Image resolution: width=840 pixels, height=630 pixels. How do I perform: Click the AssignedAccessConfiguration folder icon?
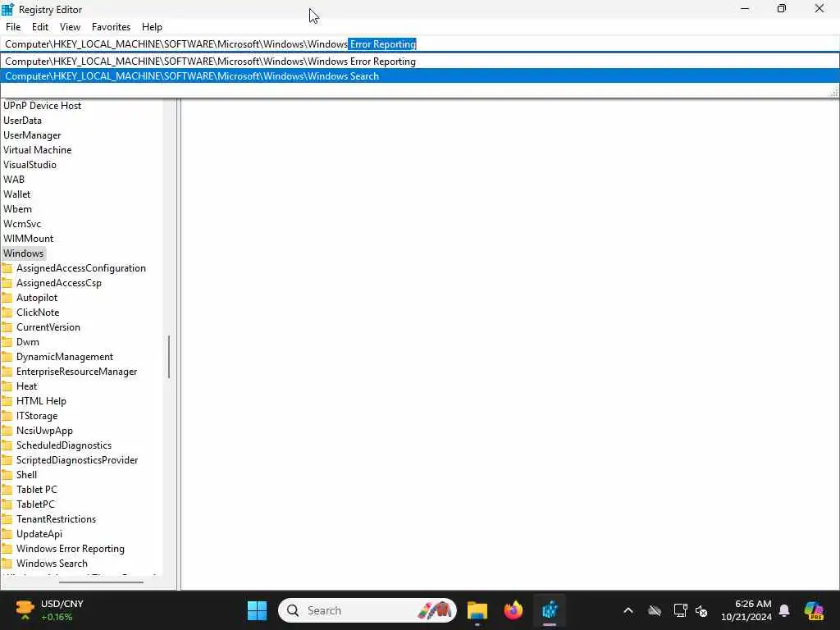point(7,268)
